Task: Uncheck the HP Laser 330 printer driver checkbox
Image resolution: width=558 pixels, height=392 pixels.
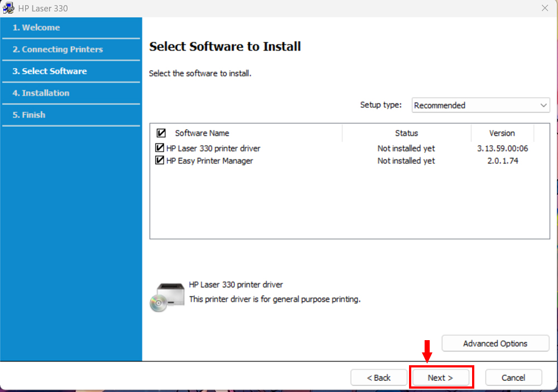Action: 160,148
